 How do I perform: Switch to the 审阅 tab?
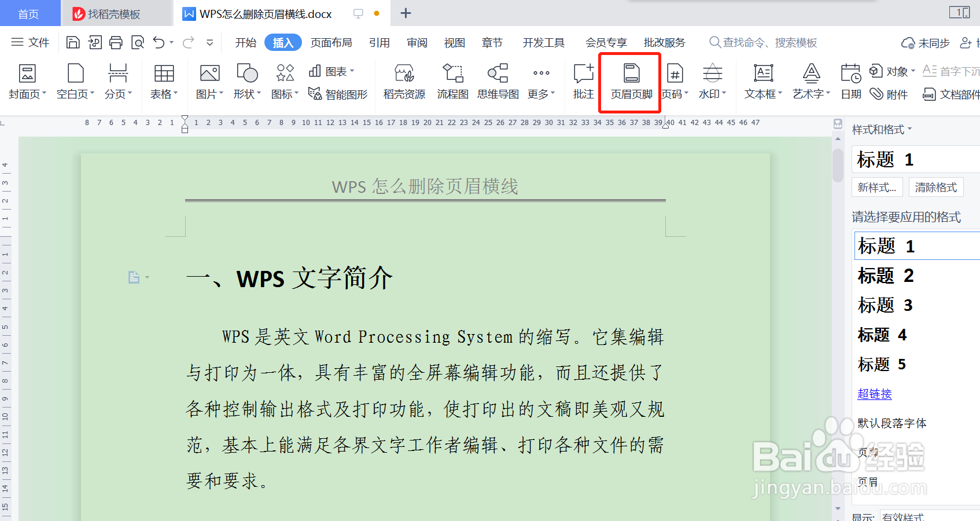417,42
